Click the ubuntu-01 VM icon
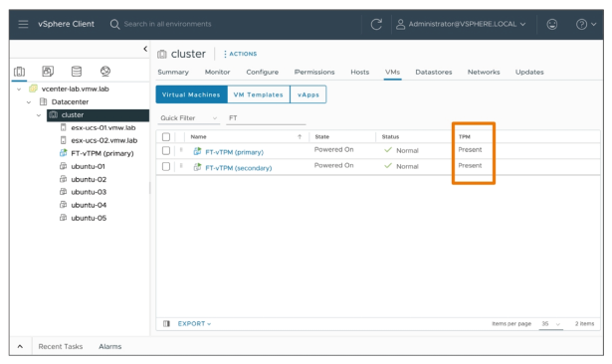Image resolution: width=612 pixels, height=364 pixels. coord(63,166)
